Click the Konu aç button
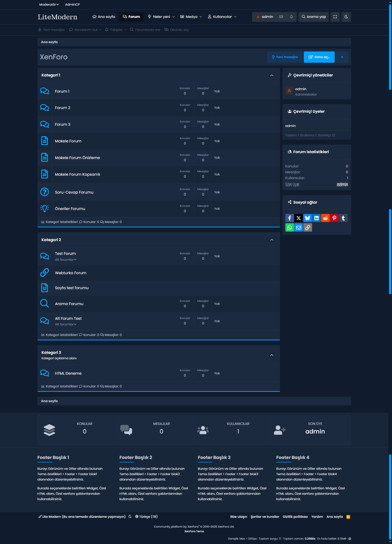392x544 pixels. [319, 57]
